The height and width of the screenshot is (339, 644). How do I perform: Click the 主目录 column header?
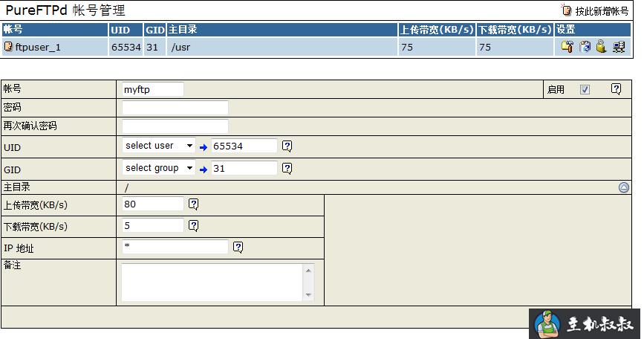pyautogui.click(x=282, y=30)
